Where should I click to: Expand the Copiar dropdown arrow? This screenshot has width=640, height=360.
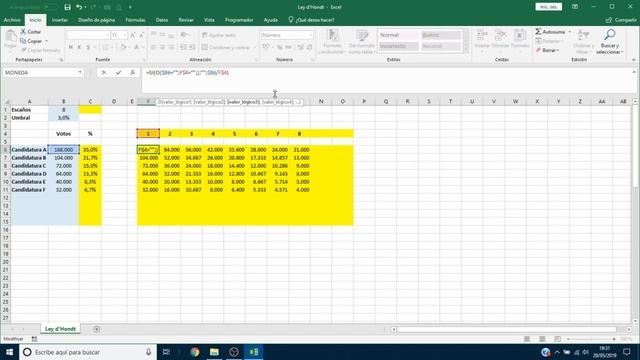47,41
